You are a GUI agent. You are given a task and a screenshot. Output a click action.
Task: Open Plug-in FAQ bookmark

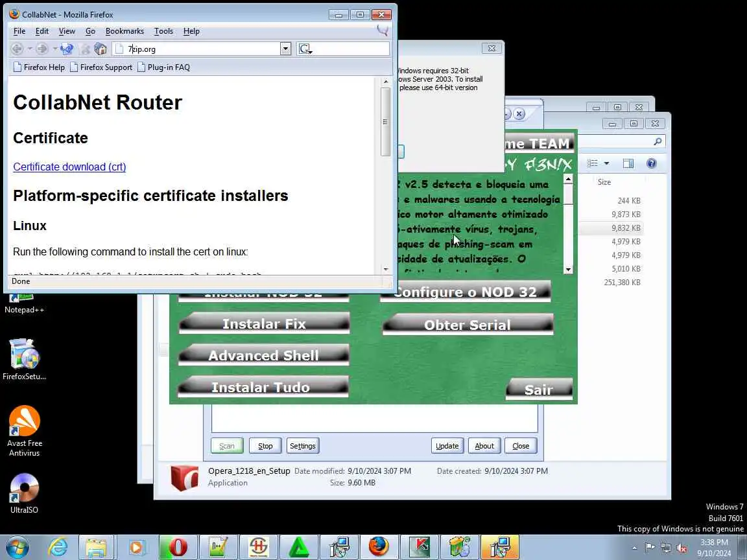(x=163, y=67)
